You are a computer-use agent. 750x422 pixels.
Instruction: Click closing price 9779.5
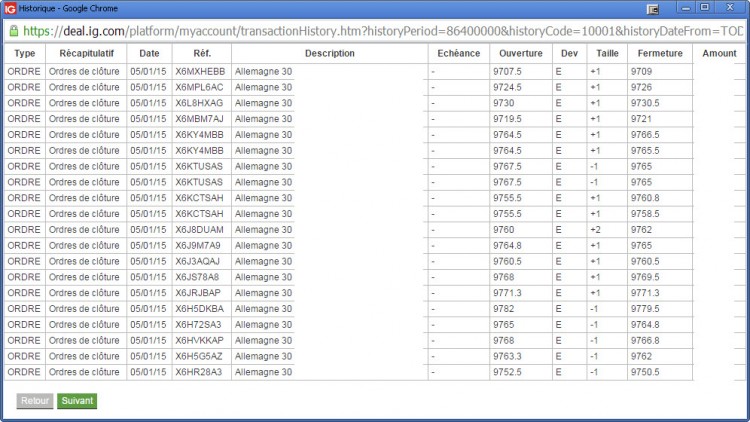pyautogui.click(x=645, y=309)
